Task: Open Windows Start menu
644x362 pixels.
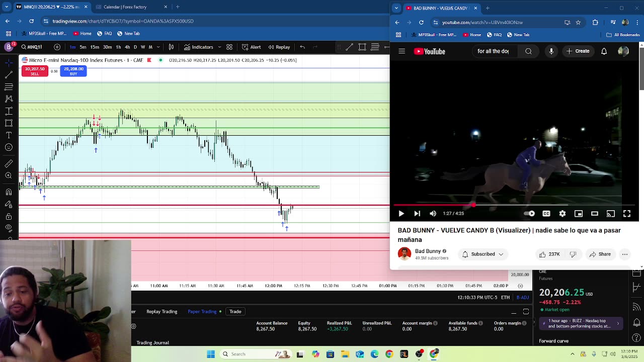Action: coord(211,354)
